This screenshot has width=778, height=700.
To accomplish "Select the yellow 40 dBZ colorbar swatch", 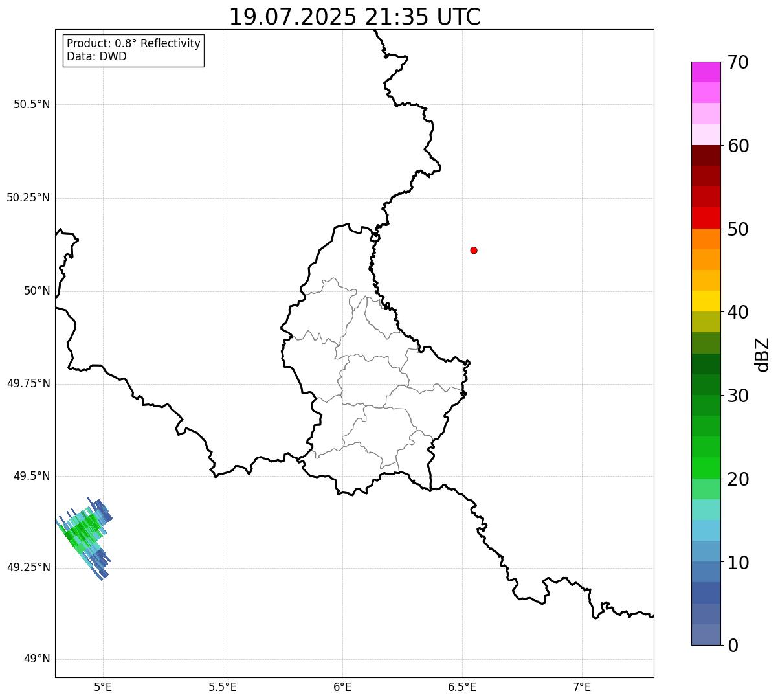I will coord(706,301).
